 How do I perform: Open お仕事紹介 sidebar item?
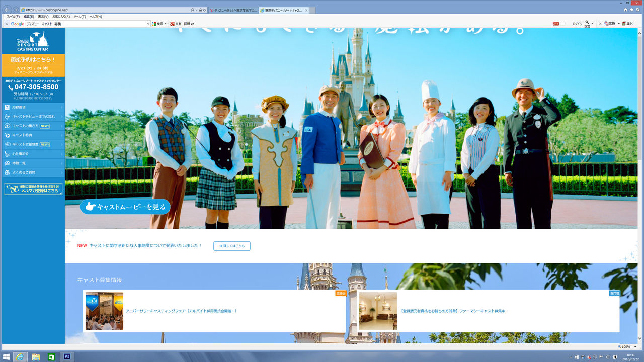pyautogui.click(x=33, y=154)
